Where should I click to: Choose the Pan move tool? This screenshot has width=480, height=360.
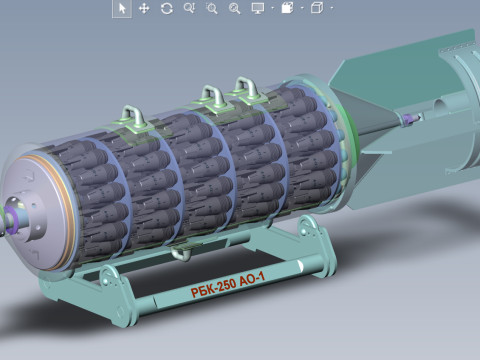click(144, 8)
